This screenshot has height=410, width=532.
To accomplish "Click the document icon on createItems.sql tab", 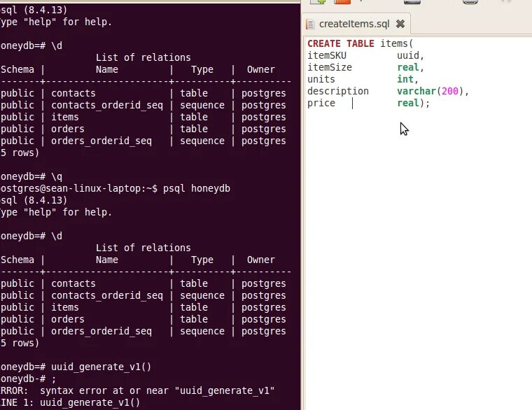I will tap(310, 24).
